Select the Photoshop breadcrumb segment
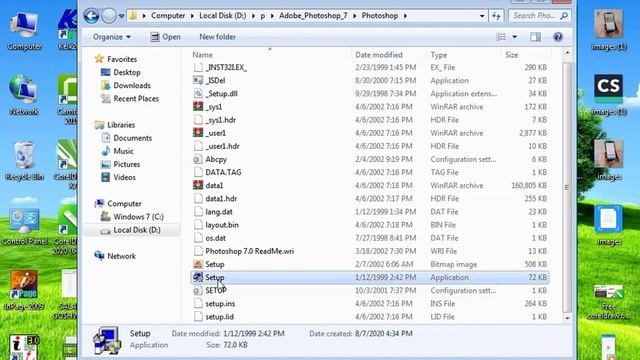The height and width of the screenshot is (360, 640). click(x=380, y=16)
